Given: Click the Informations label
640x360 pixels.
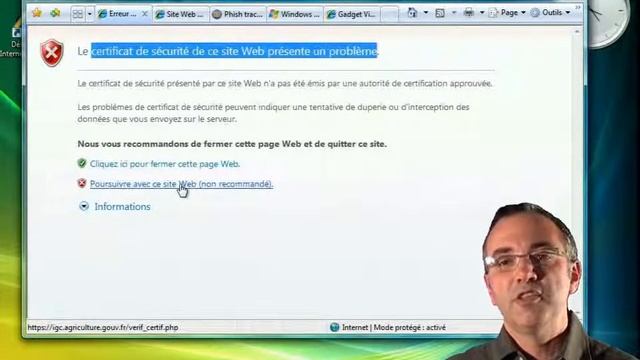Looking at the screenshot, I should point(122,207).
